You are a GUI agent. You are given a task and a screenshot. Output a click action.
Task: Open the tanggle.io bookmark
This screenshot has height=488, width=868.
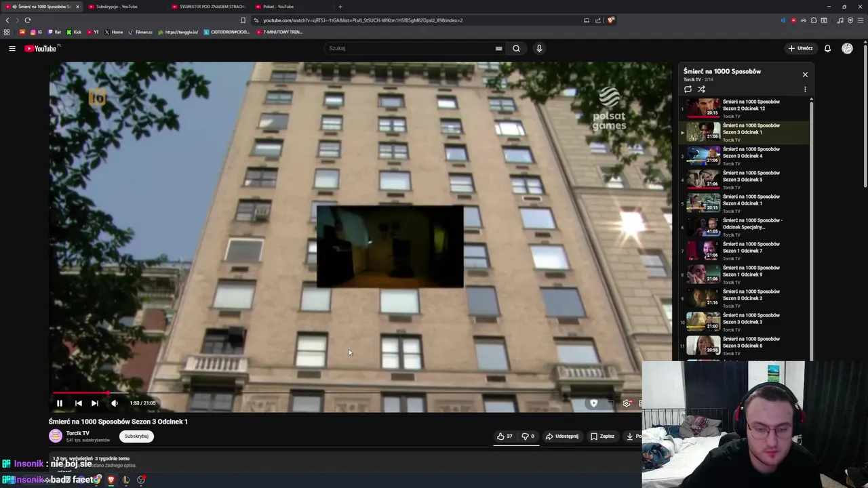(x=178, y=32)
